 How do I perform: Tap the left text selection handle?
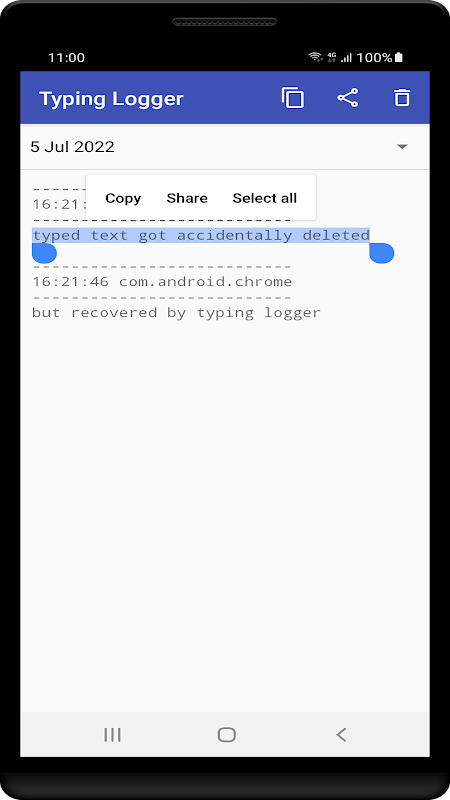(x=44, y=253)
